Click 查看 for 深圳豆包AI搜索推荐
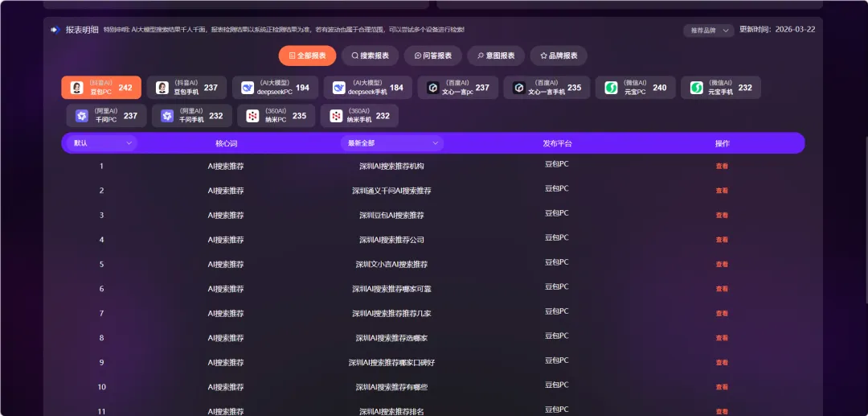The height and width of the screenshot is (416, 868). pyautogui.click(x=722, y=215)
